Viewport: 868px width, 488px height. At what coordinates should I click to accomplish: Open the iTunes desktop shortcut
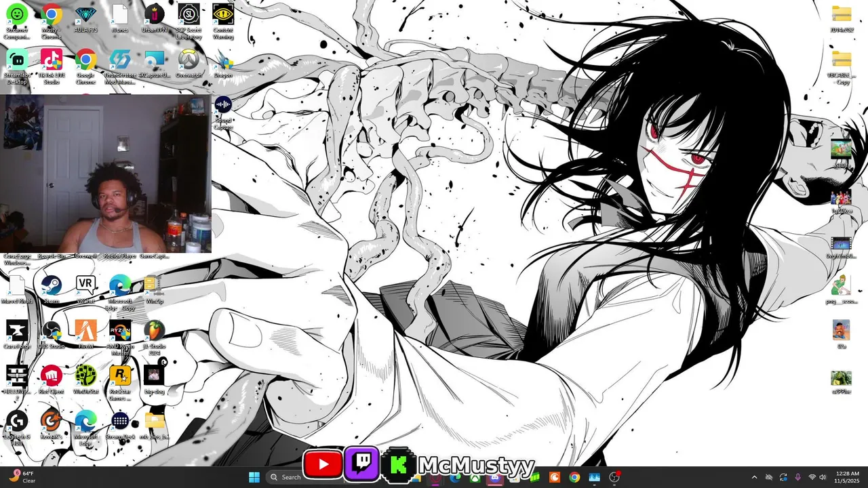click(x=119, y=19)
